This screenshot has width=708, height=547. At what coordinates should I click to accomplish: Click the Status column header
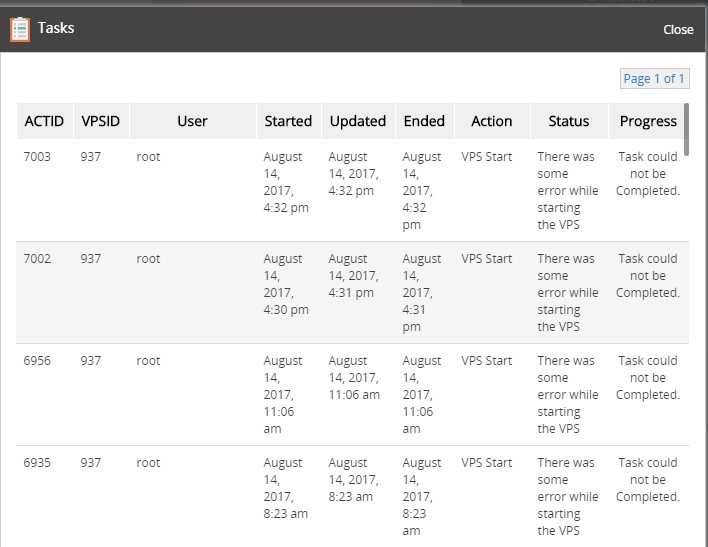tap(569, 121)
